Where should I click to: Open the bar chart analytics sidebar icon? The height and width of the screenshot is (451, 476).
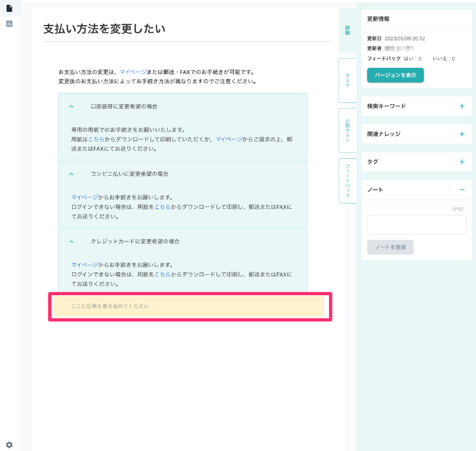(9, 24)
